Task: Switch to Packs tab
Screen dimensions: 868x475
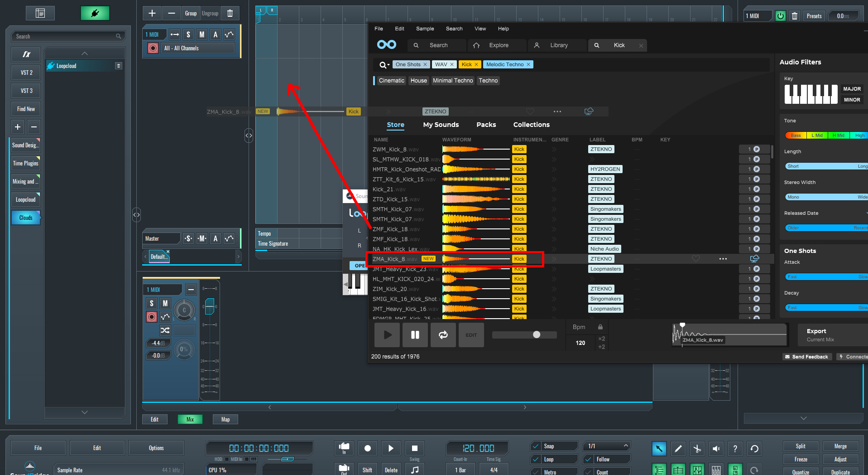Action: coord(486,125)
